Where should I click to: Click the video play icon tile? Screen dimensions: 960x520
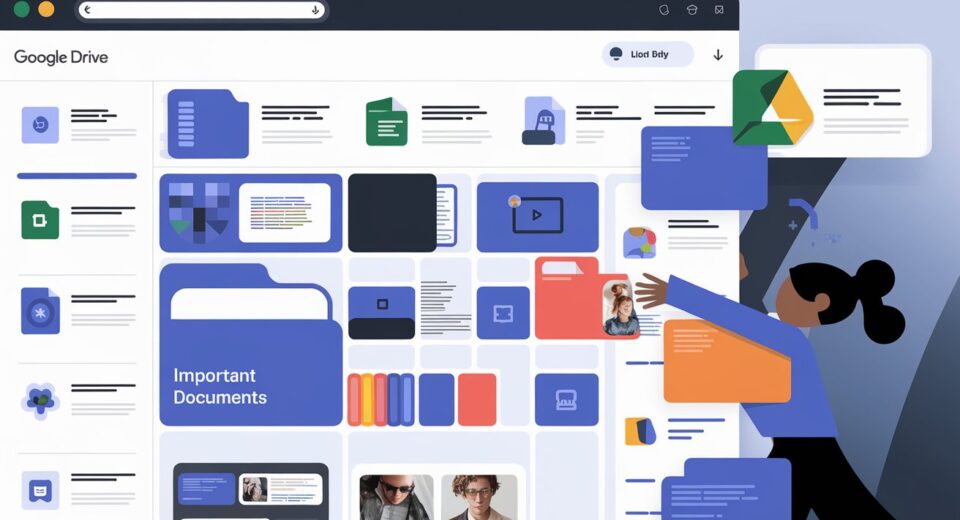[x=538, y=216]
